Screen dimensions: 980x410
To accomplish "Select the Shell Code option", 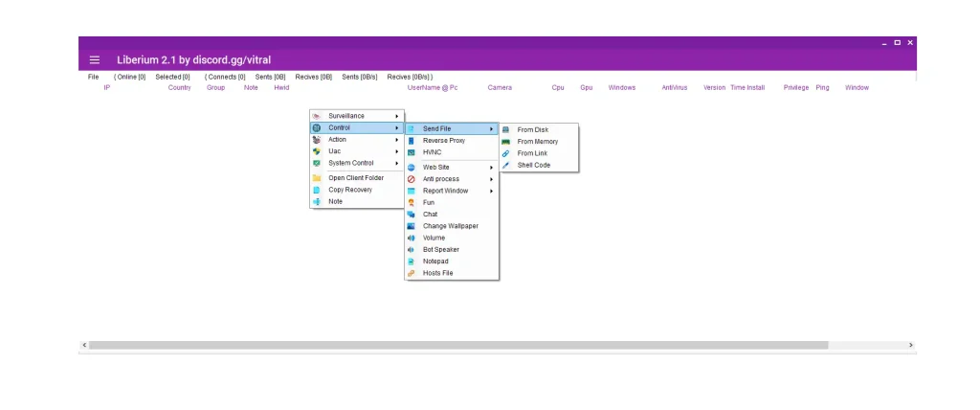I will [539, 166].
